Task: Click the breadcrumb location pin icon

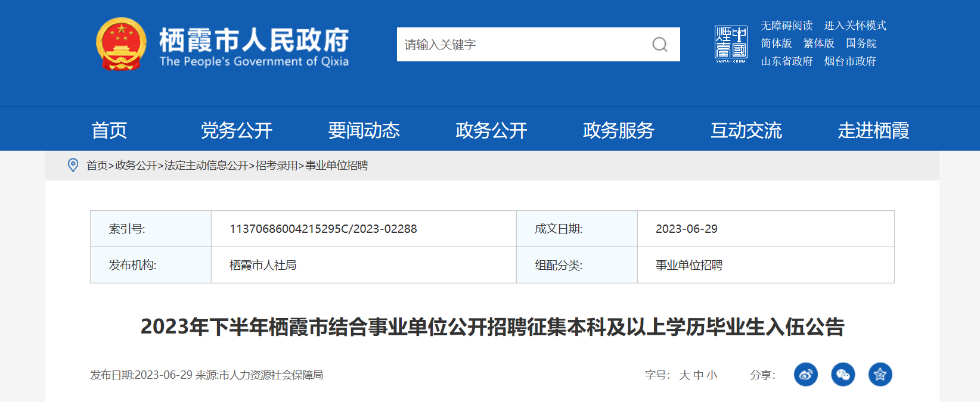Action: coord(73,166)
